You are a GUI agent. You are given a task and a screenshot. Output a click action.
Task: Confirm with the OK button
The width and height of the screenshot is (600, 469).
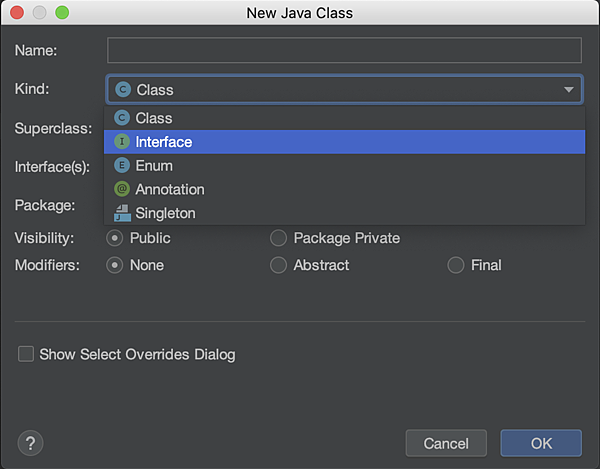click(541, 443)
